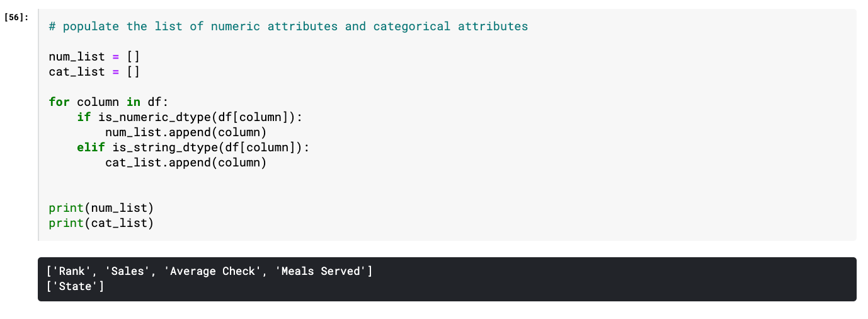Click 'State' in the second output line
Viewport: 868px width, 319px height.
click(x=76, y=287)
